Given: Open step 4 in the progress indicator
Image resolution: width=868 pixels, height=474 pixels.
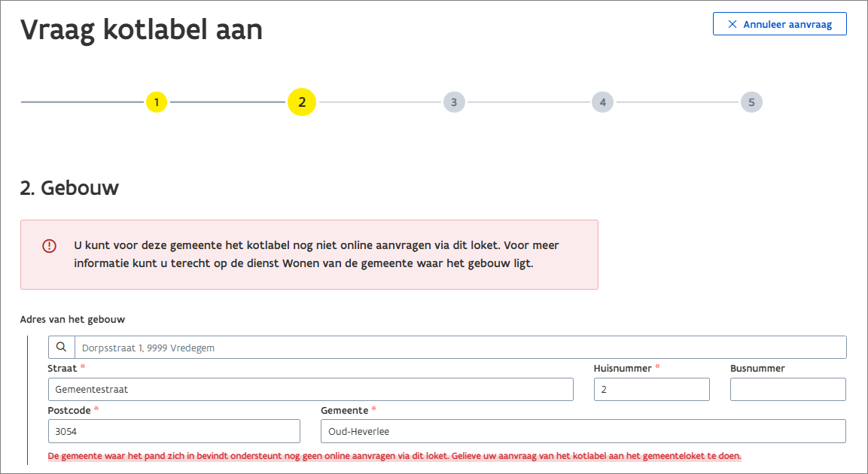Looking at the screenshot, I should tap(602, 102).
